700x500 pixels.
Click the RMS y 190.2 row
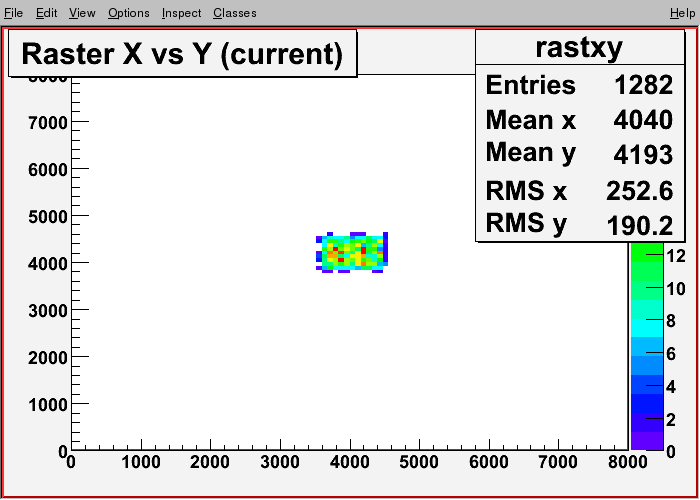tap(579, 225)
